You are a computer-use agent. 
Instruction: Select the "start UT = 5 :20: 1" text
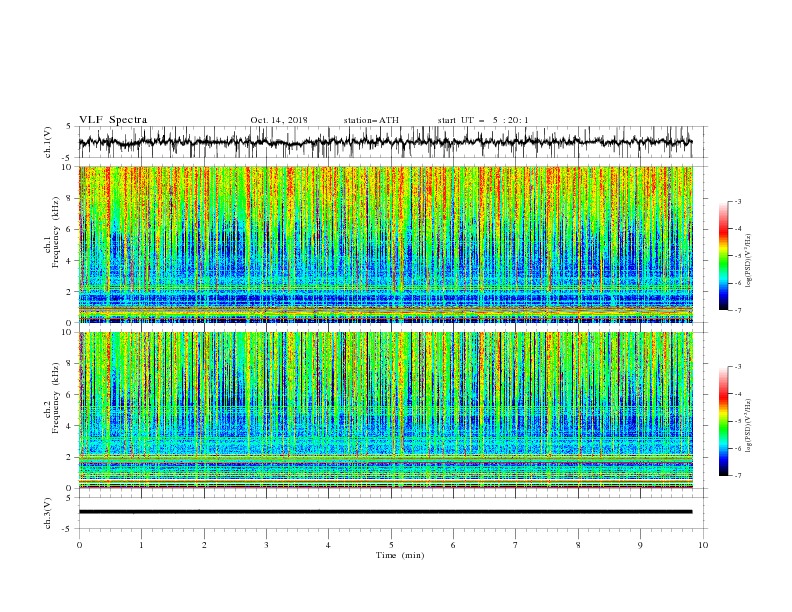pyautogui.click(x=483, y=120)
